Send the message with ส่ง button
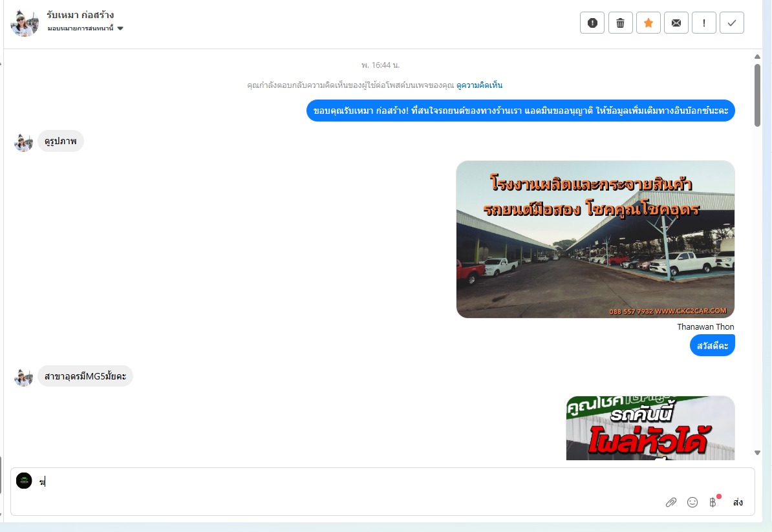This screenshot has height=532, width=772. (x=738, y=502)
